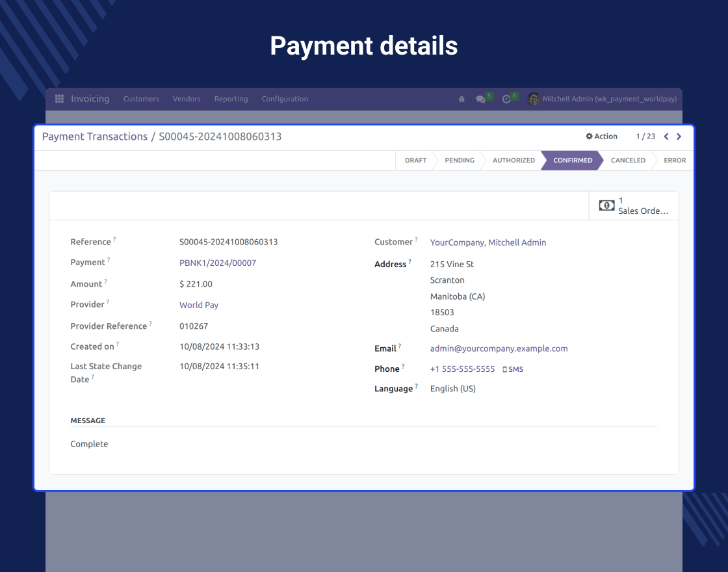
Task: Go to previous record with left arrow
Action: [666, 136]
